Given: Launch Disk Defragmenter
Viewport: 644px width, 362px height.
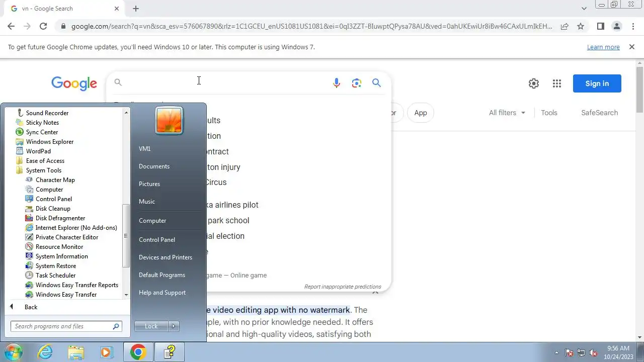Looking at the screenshot, I should (60, 218).
